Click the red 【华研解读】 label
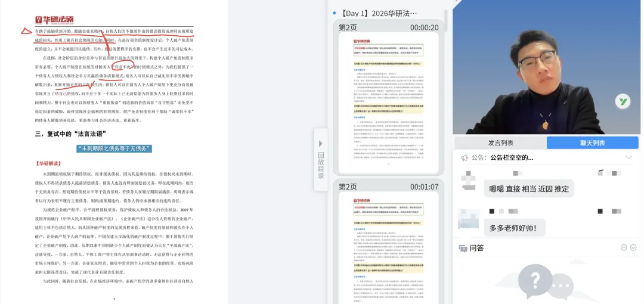The image size is (644, 304). coord(48,163)
